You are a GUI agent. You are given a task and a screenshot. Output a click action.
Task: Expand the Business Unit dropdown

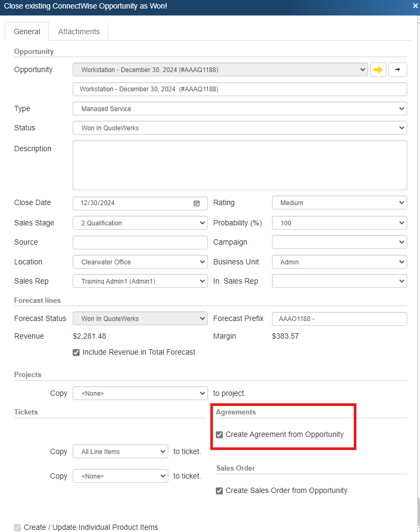click(339, 262)
